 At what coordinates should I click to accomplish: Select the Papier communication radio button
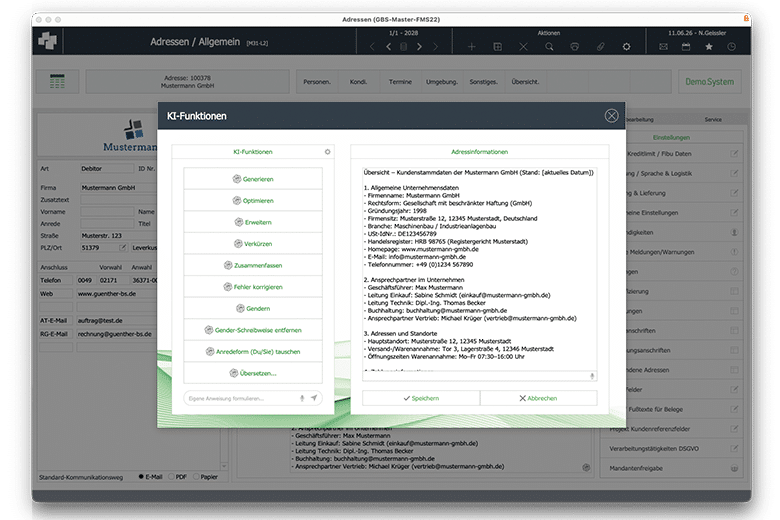click(x=196, y=477)
